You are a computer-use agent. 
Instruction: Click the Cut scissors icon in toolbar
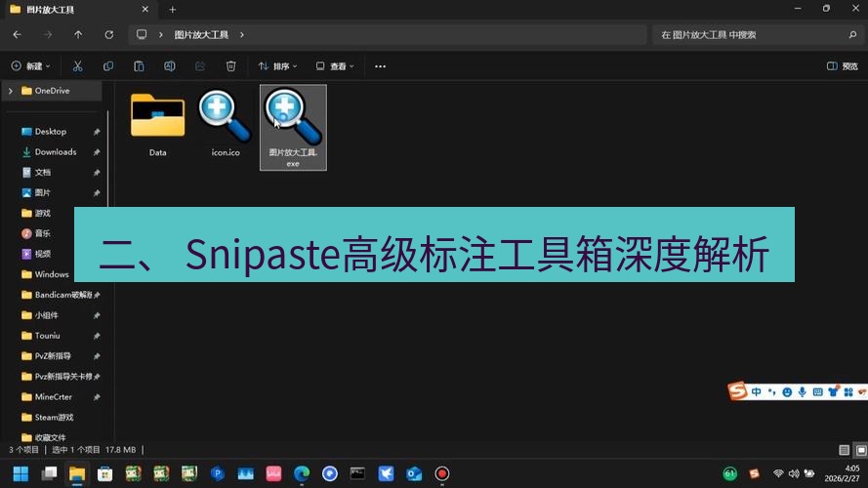click(x=77, y=66)
